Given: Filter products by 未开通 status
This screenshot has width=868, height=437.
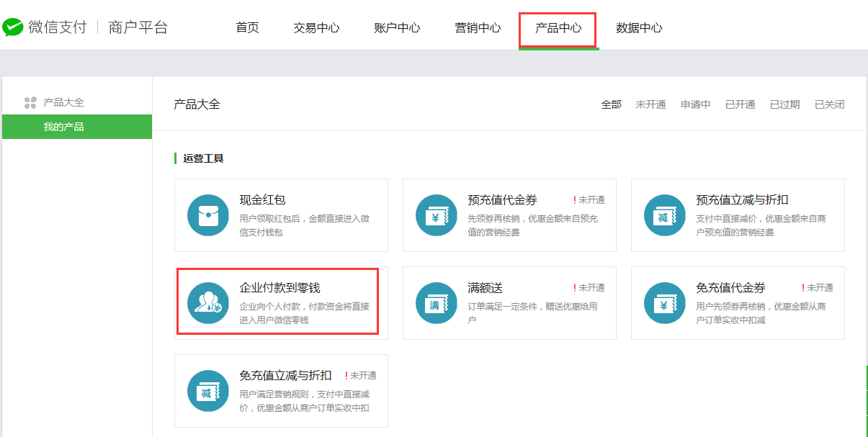Looking at the screenshot, I should coord(650,104).
